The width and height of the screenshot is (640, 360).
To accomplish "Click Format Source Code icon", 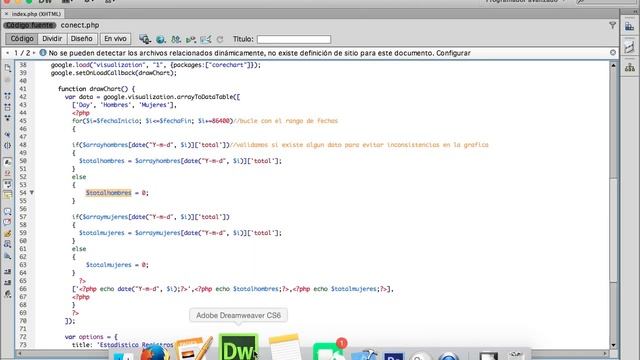I will point(7,293).
